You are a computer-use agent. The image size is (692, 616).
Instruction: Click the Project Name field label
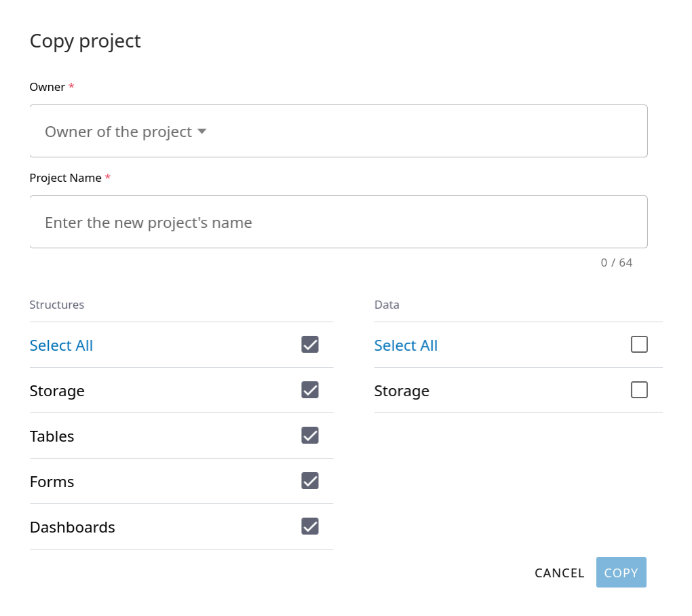click(x=65, y=178)
